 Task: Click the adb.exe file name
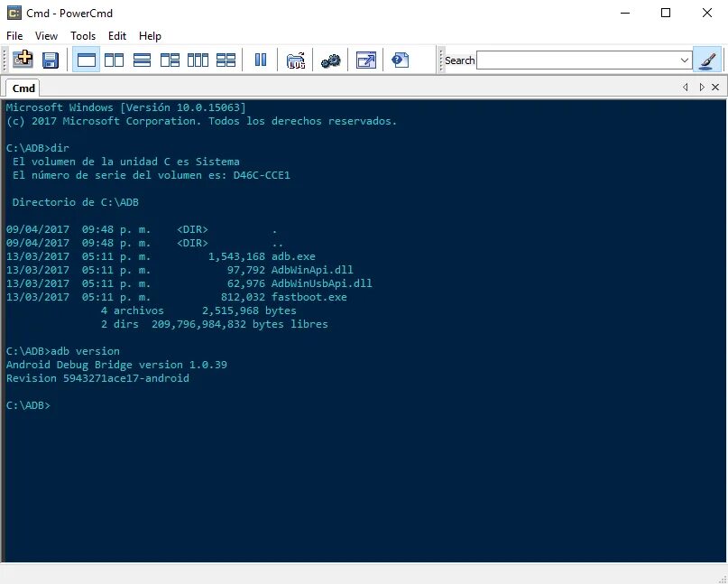coord(293,256)
